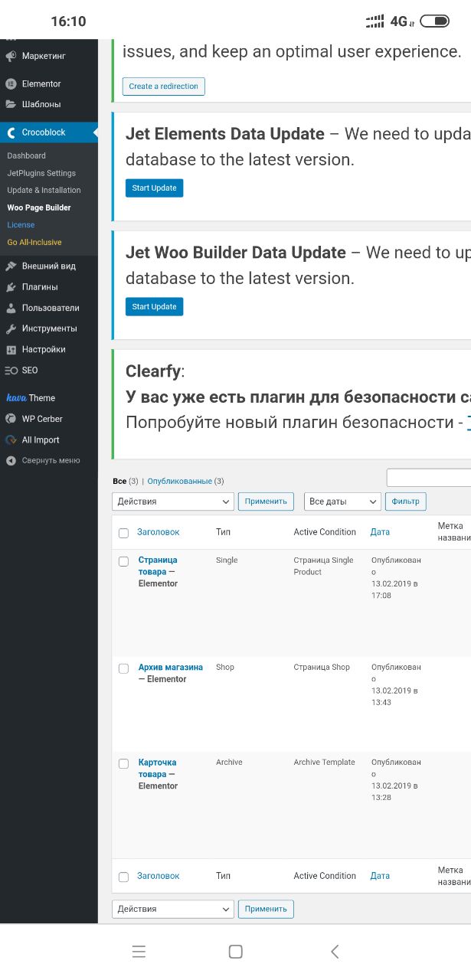Click the Настройки sliders icon
Screen dimensions: 471x980
[11, 349]
